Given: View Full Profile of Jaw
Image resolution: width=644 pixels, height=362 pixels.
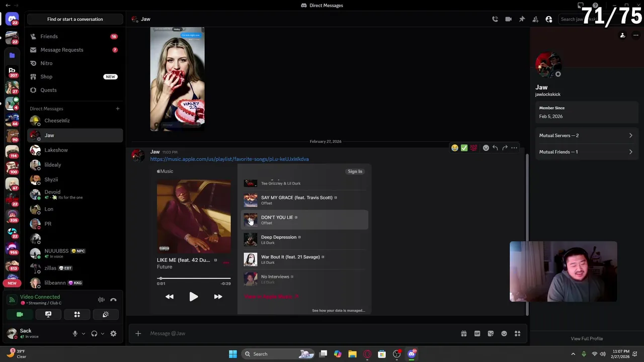Looking at the screenshot, I should click(x=587, y=338).
